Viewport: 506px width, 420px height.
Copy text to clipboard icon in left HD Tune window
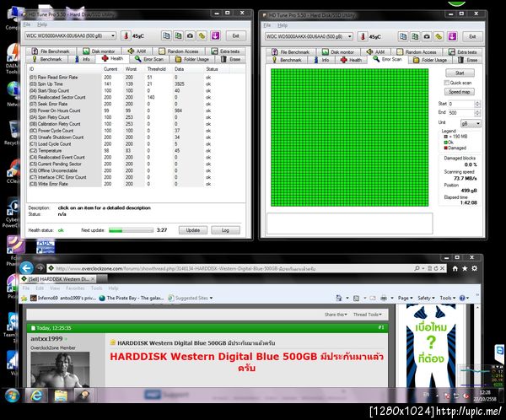tap(166, 35)
